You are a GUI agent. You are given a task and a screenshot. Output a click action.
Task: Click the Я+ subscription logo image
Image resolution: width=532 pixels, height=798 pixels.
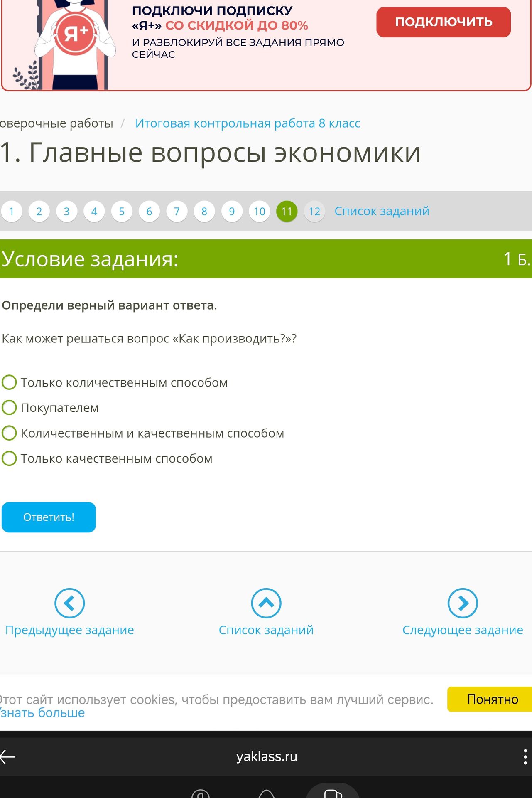click(x=76, y=33)
